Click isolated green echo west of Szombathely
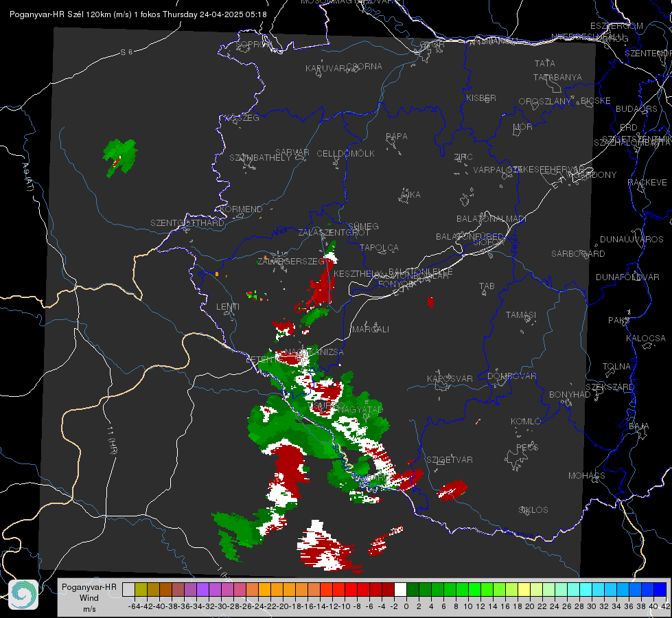This screenshot has width=672, height=618. coord(120,157)
